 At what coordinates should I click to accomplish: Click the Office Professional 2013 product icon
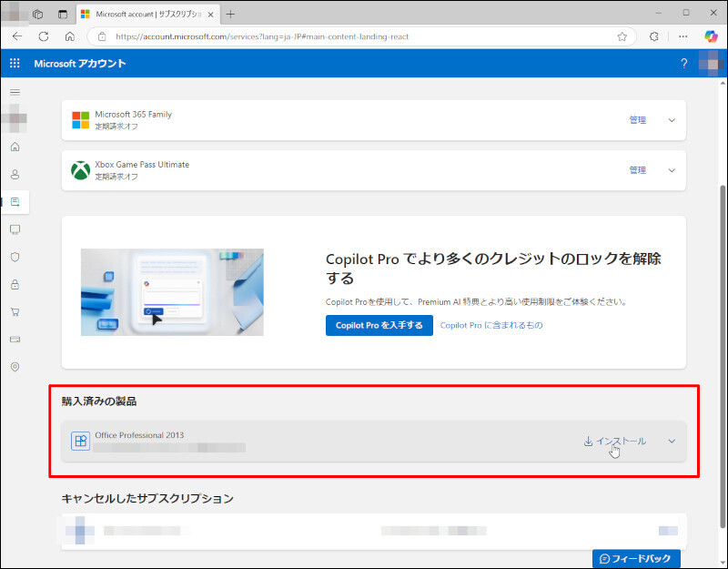pyautogui.click(x=80, y=441)
